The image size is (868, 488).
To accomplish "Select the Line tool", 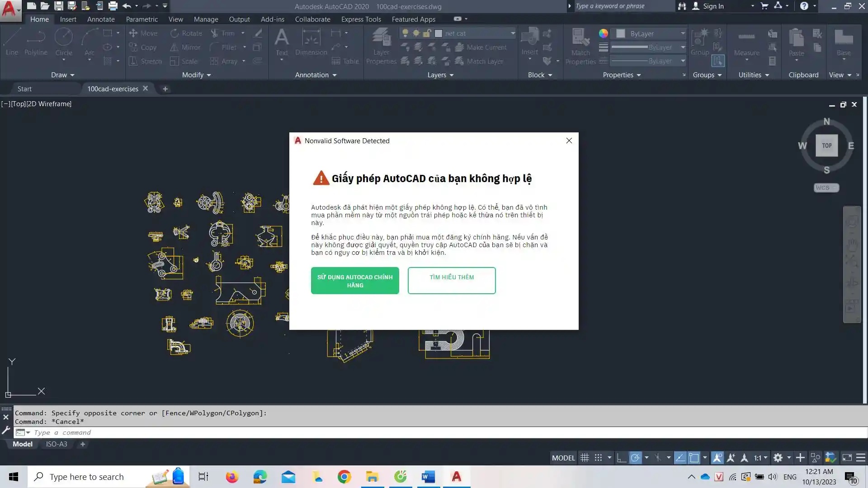I will click(x=12, y=42).
